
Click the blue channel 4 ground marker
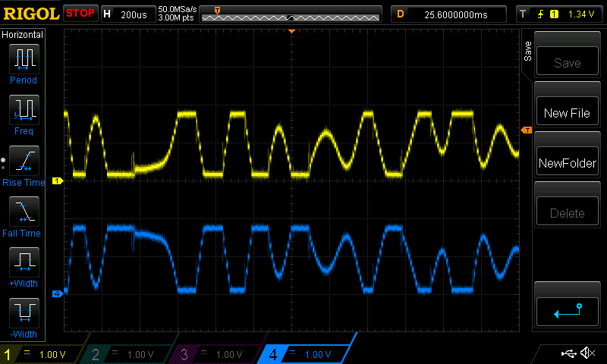tap(58, 293)
